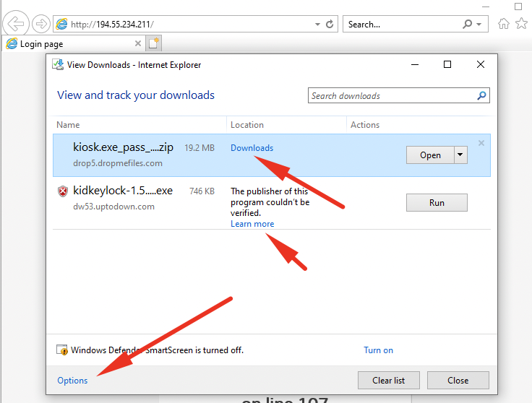Click the drop5.dropmefiles.com source text

tap(118, 163)
